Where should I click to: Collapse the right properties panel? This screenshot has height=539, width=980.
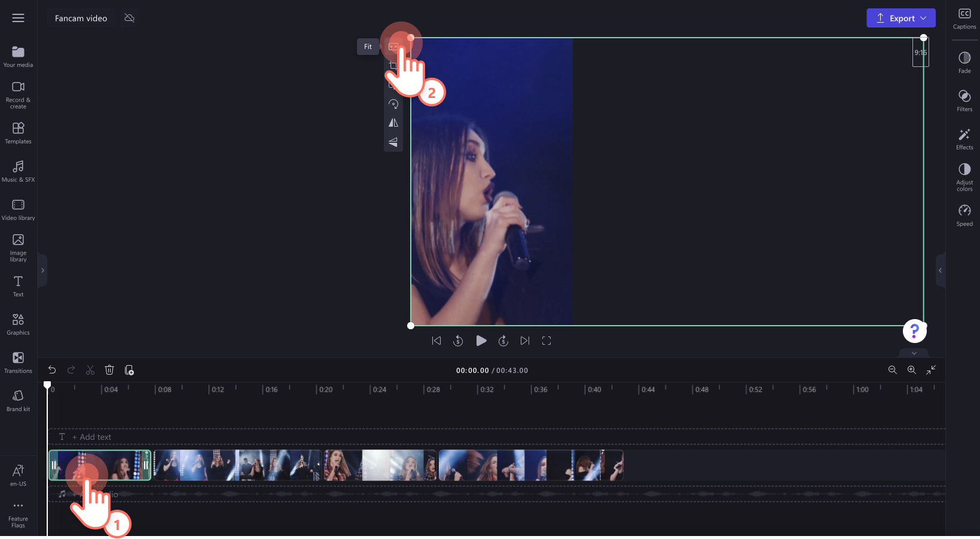coord(941,270)
